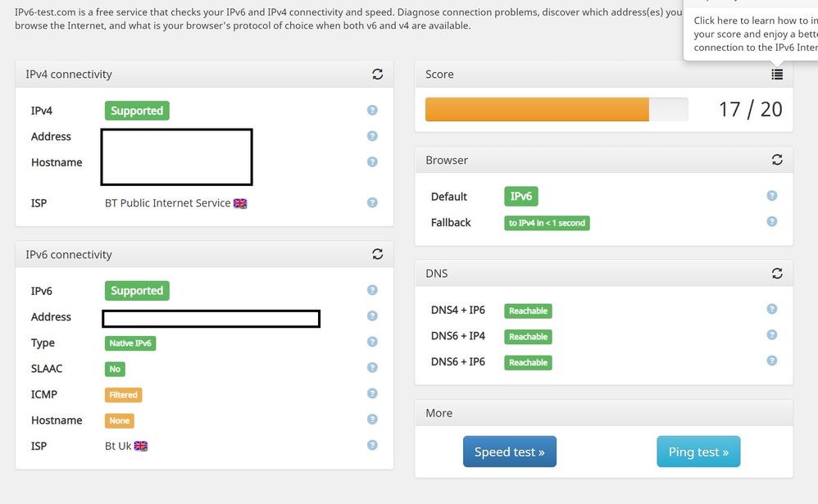Screen dimensions: 818x504
Task: Show help for DNS6 + IP4 row
Action: [771, 335]
